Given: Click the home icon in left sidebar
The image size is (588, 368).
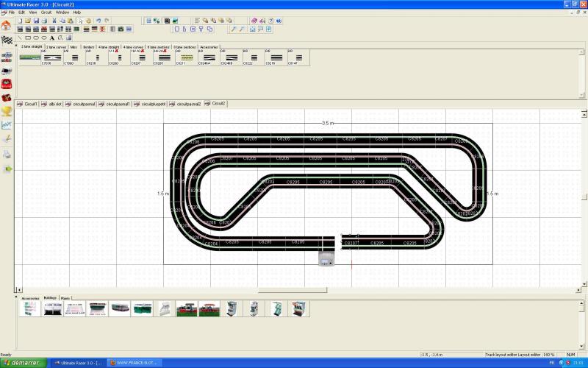Looking at the screenshot, I should click(6, 25).
